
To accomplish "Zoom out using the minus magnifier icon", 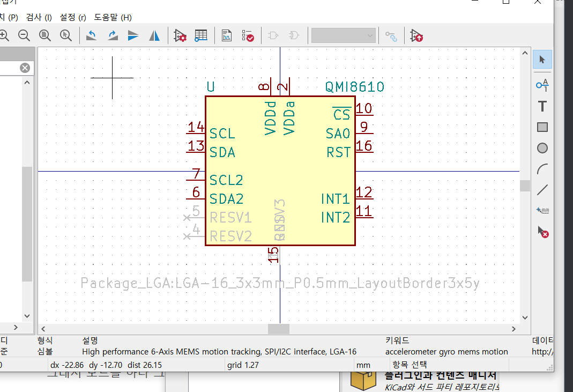I will [24, 35].
